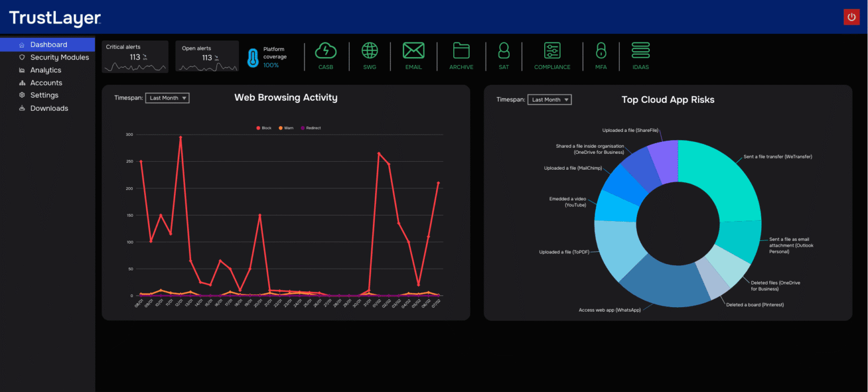Click the Critical alerts sparkline graph
Screen dimensions: 868x392
[135, 67]
